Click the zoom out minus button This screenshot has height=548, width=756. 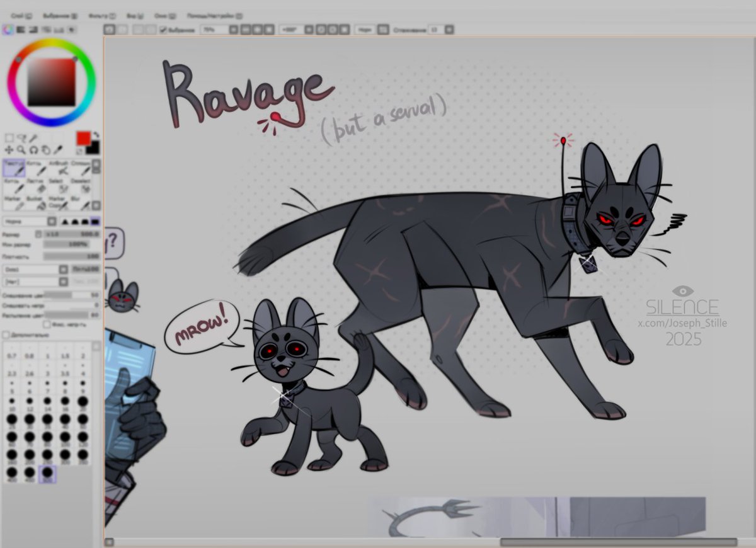pos(245,29)
